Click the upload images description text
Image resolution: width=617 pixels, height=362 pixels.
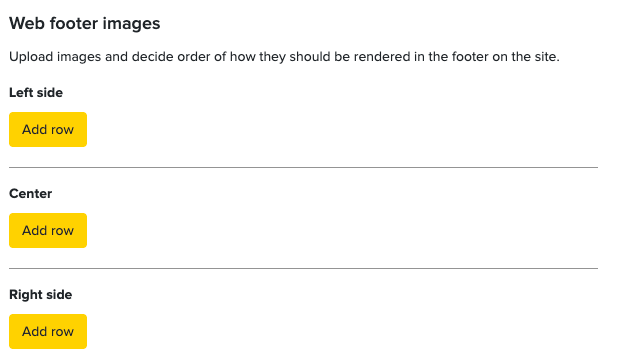click(284, 57)
